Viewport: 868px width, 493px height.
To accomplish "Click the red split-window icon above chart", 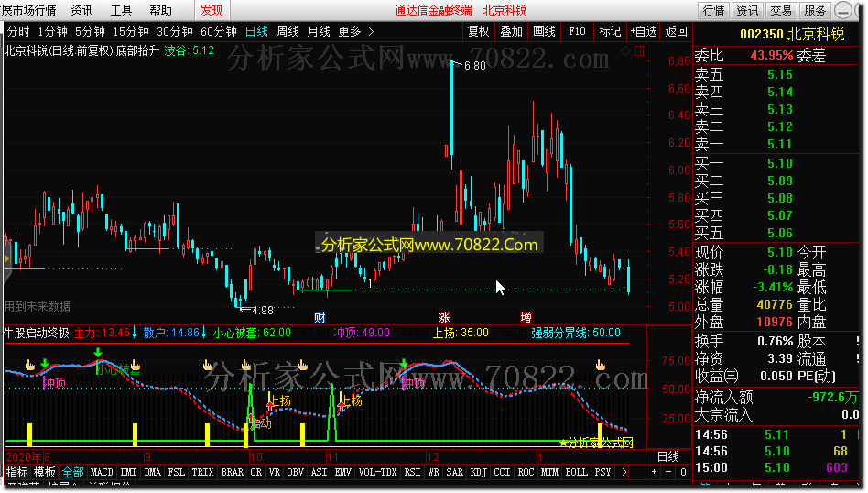I will coord(639,51).
